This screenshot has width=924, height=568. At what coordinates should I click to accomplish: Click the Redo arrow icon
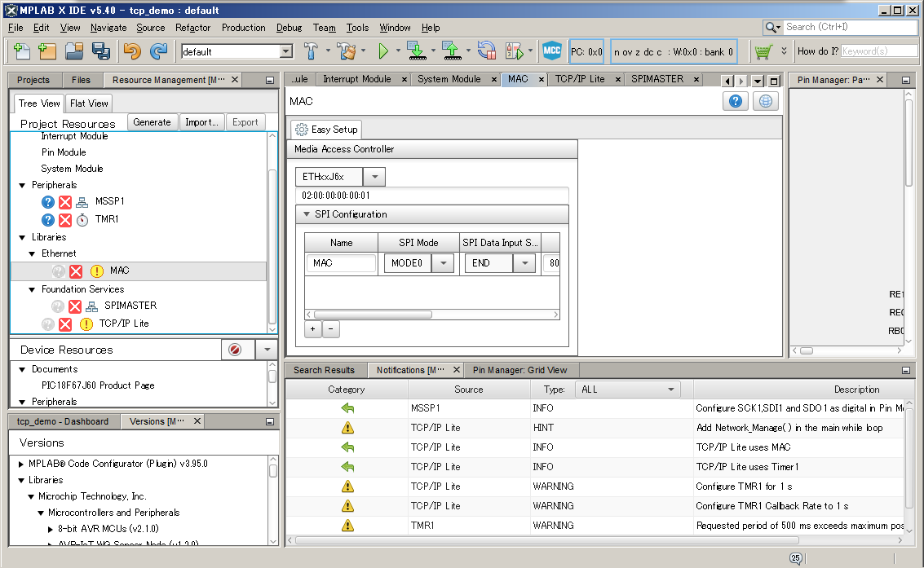tap(158, 52)
